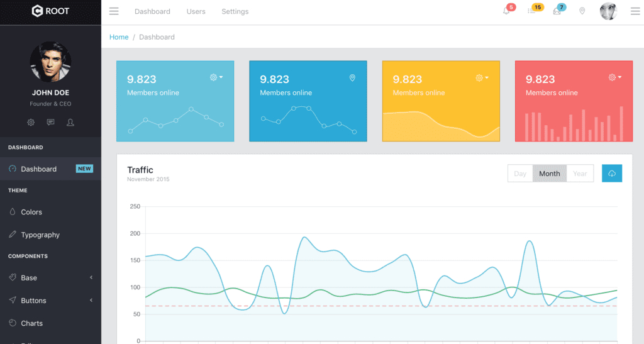Click the user icon under John Doe profile
Screen dimensions: 644x344
[70, 122]
